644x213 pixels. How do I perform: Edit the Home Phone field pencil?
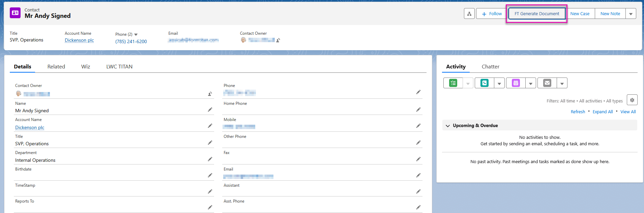(418, 110)
